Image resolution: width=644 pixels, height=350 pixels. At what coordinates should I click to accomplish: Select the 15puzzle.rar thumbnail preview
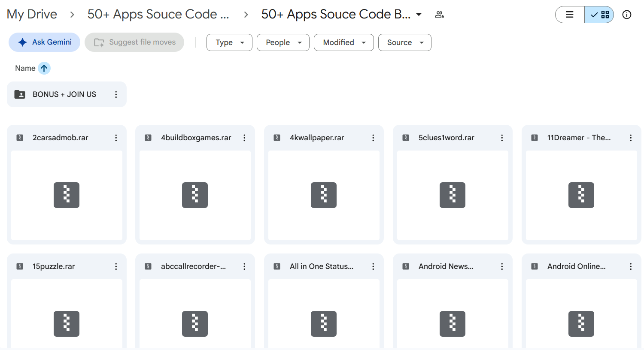tap(67, 314)
